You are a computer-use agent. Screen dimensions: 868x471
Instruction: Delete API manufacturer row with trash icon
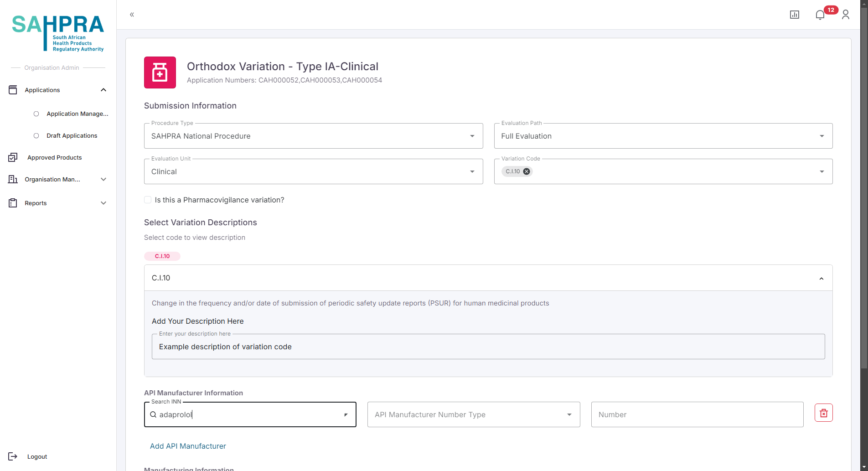(823, 413)
